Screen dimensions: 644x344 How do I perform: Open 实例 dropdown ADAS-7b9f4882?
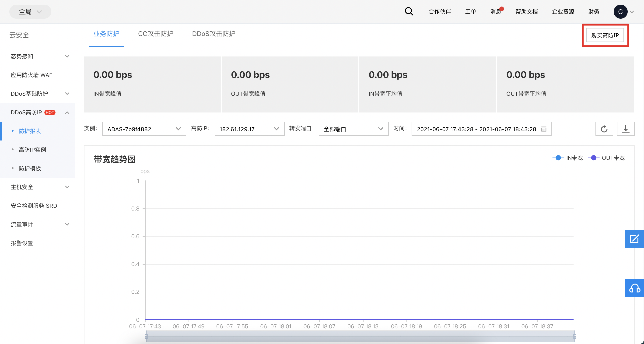[144, 129]
